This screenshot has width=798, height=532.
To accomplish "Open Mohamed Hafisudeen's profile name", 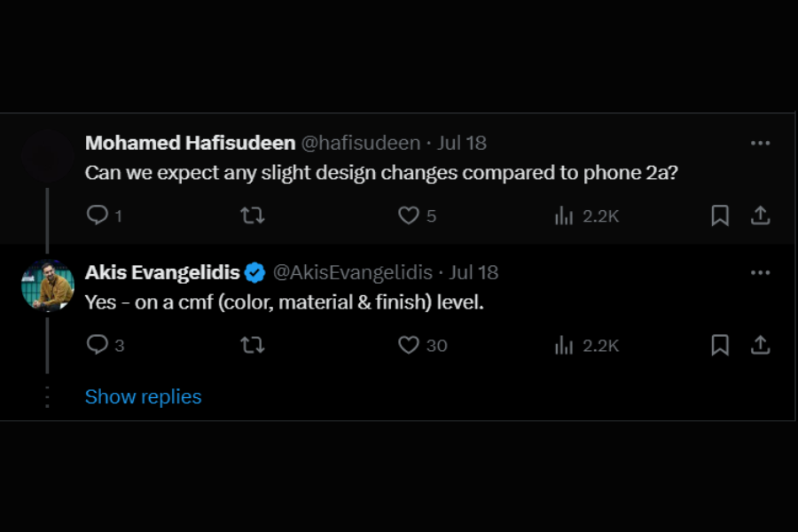I will 188,143.
